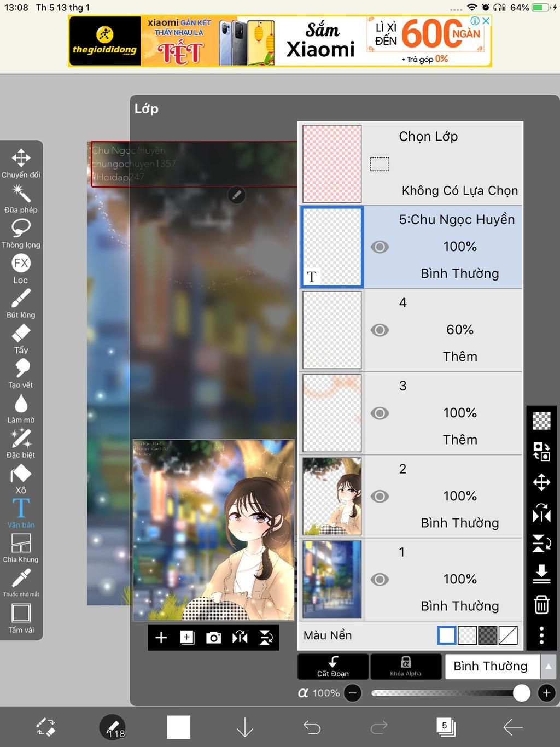Select the Tẩy eraser tool
Screen dimensions: 560x747
(21, 339)
